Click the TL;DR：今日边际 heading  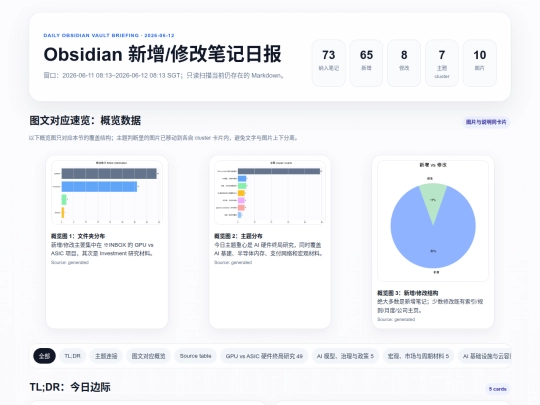[70, 387]
